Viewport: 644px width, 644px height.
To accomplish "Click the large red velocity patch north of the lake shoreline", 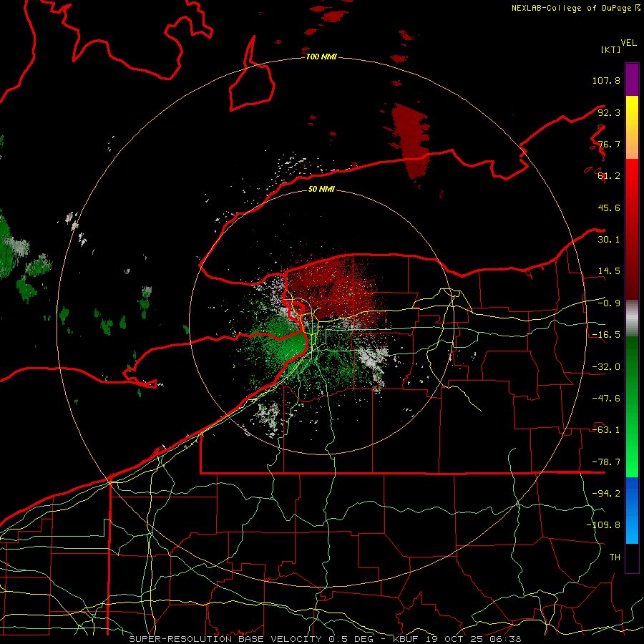I will pos(411,141).
